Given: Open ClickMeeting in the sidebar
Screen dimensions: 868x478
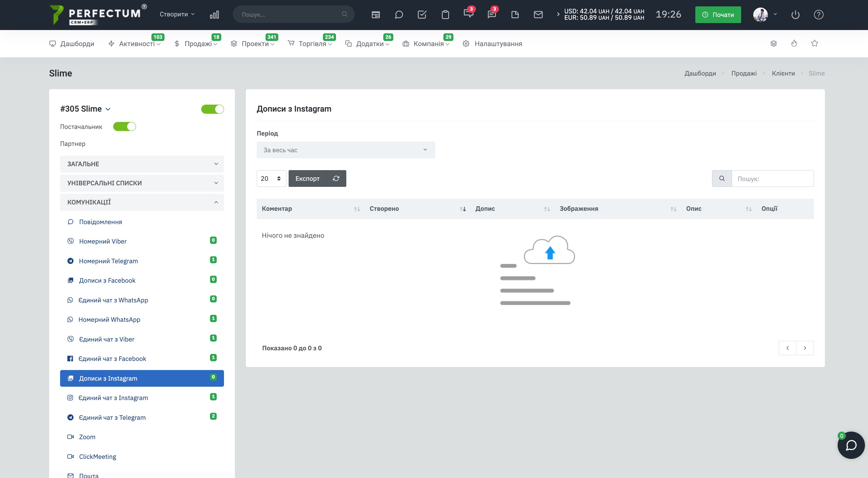Looking at the screenshot, I should pyautogui.click(x=142, y=457).
